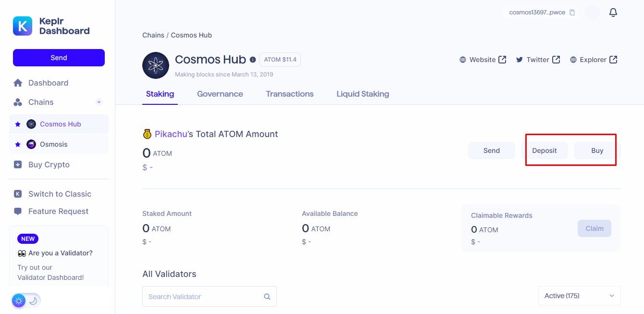Screen dimensions: 644x314
Task: Click the Dashboard home icon
Action: click(18, 83)
